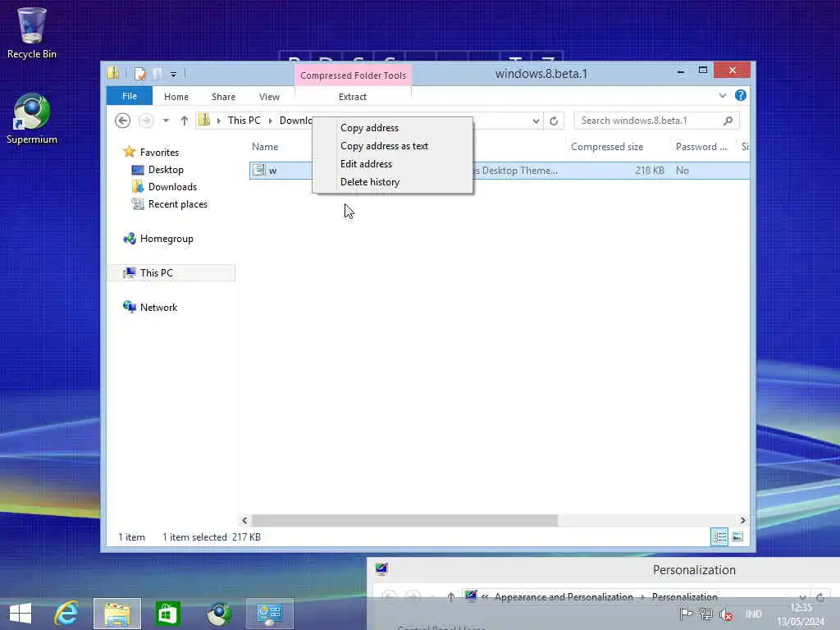Launch Supermium from the desktop shortcut

[31, 118]
